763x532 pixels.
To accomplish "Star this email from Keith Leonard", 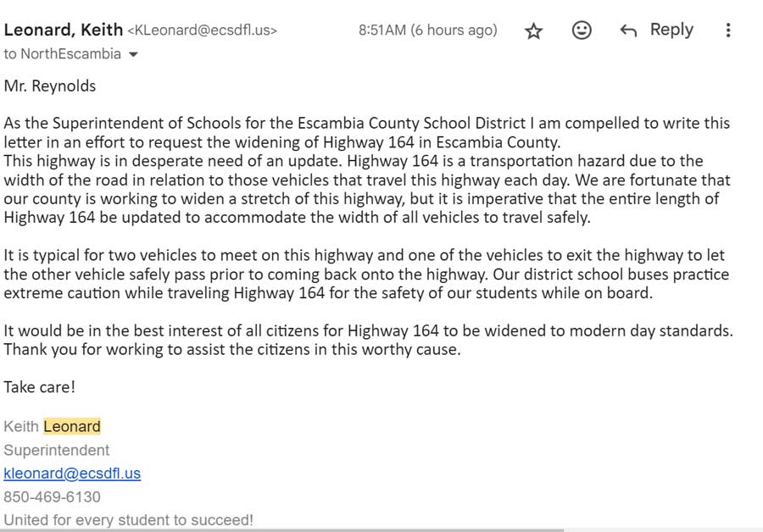I will pos(533,31).
